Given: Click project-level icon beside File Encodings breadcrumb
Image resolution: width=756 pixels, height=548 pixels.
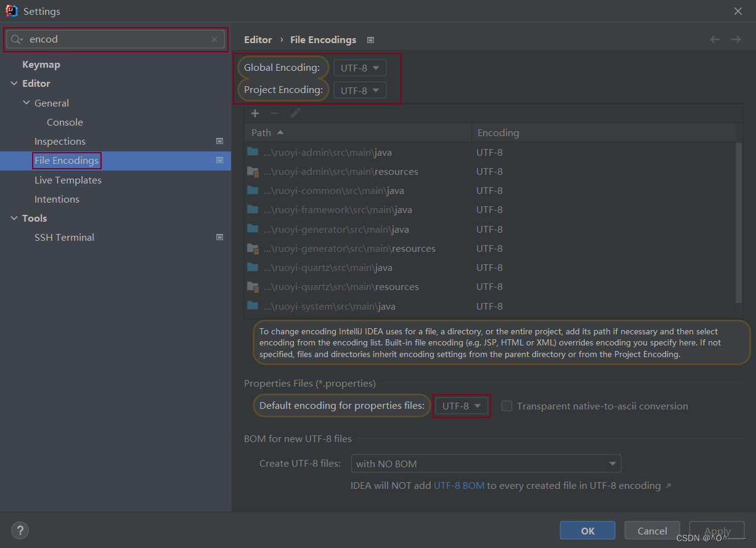Looking at the screenshot, I should coord(370,40).
